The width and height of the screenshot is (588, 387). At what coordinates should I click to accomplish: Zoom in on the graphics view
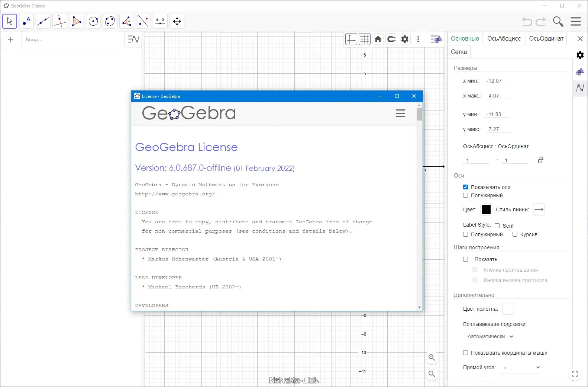(432, 358)
